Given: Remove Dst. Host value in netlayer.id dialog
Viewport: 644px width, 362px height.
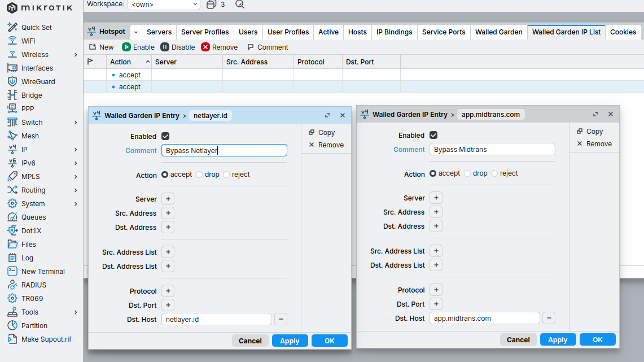Looking at the screenshot, I should 281,319.
